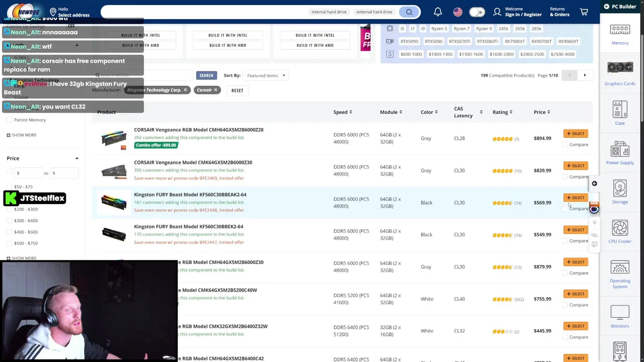Open the shopping cart
644x362 pixels.
coord(584,12)
